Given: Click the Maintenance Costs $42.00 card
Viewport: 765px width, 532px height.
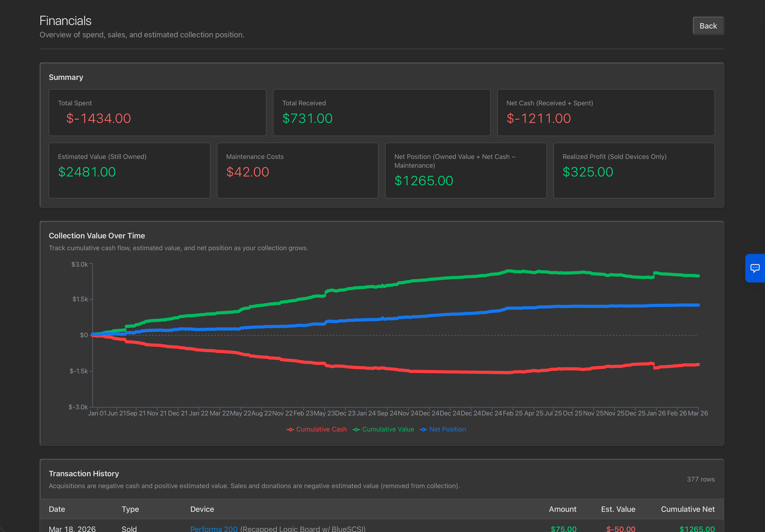Looking at the screenshot, I should tap(298, 171).
